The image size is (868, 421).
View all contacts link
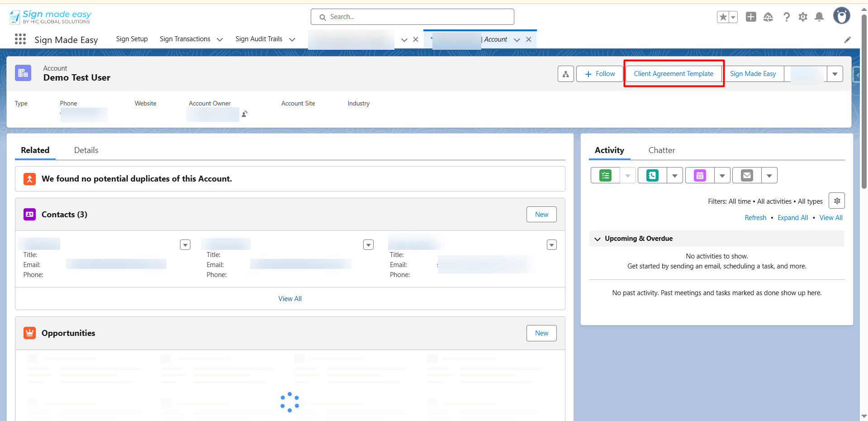point(290,299)
